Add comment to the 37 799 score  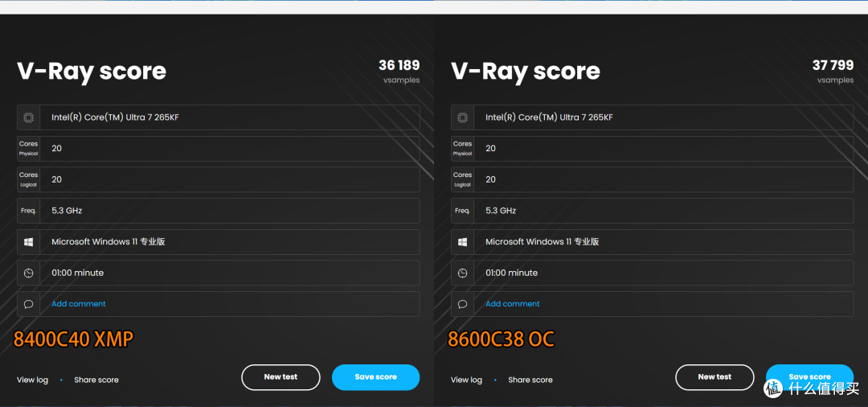[x=513, y=303]
